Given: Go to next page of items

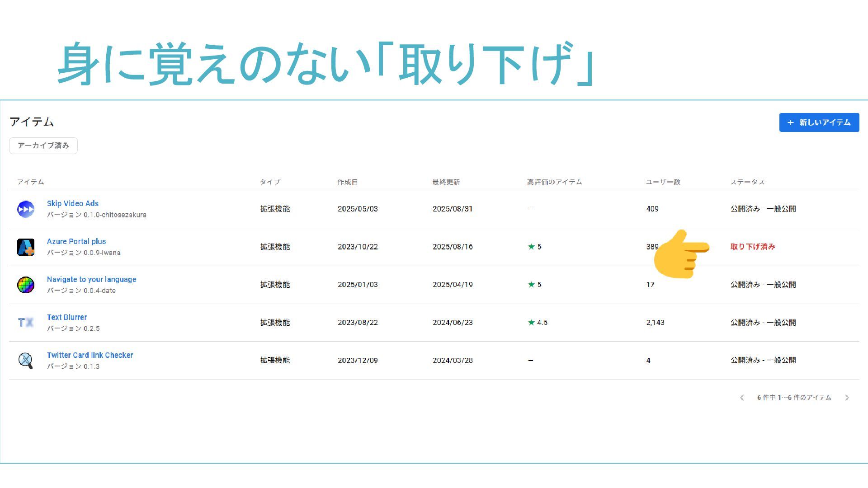Looking at the screenshot, I should [847, 398].
